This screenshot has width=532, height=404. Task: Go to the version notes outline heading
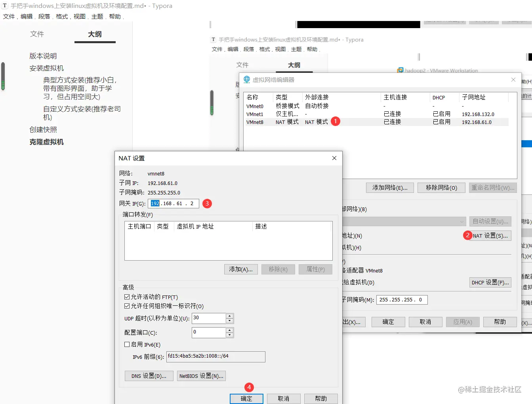click(x=43, y=56)
